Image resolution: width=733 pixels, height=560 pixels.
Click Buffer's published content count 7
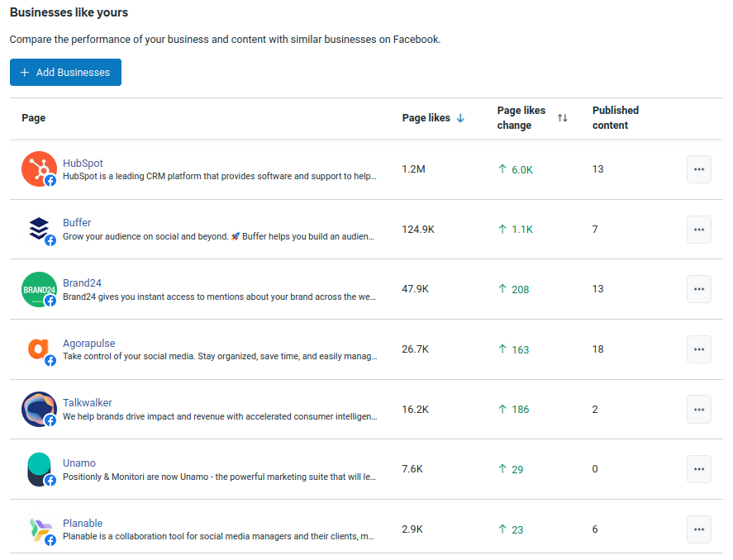tap(595, 230)
